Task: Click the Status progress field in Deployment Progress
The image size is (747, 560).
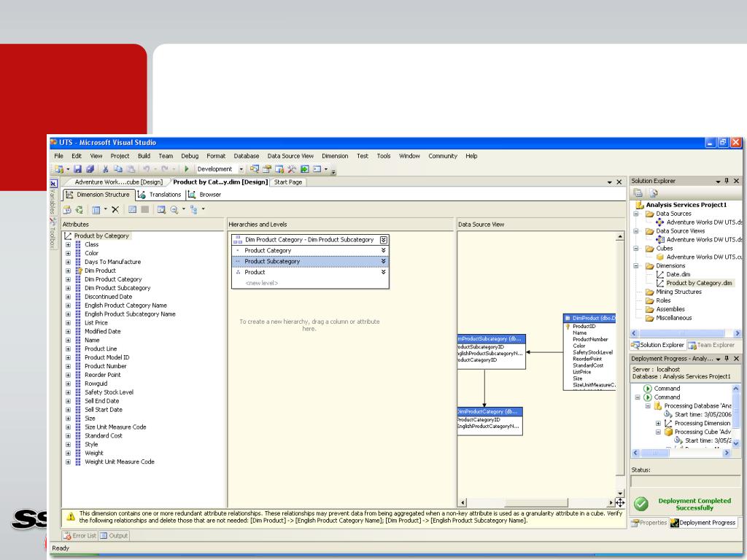Action: [686, 482]
